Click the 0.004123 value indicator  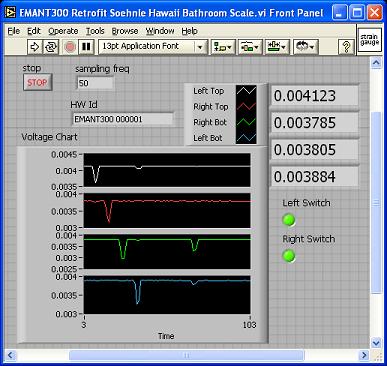(314, 96)
